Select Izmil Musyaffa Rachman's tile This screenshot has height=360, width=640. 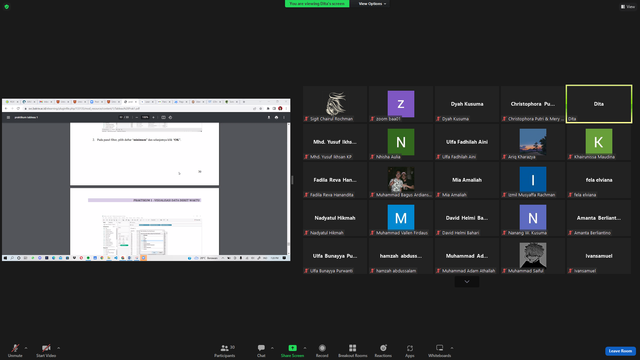(533, 180)
